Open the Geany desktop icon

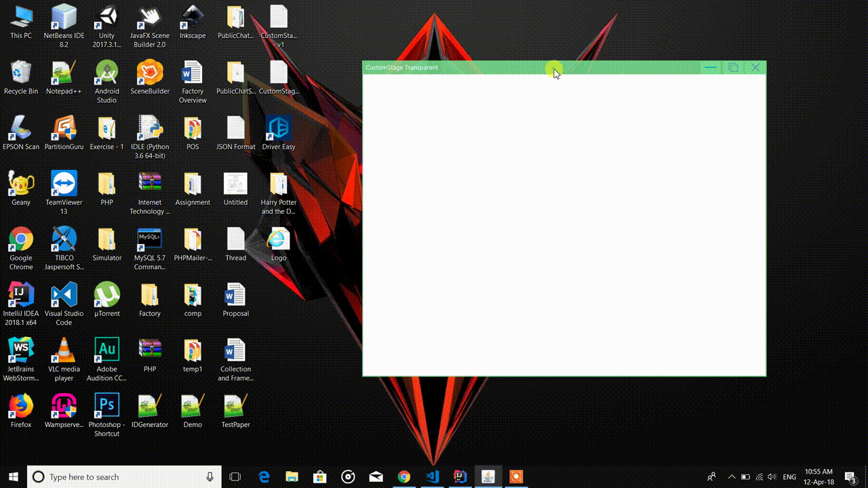coord(21,188)
